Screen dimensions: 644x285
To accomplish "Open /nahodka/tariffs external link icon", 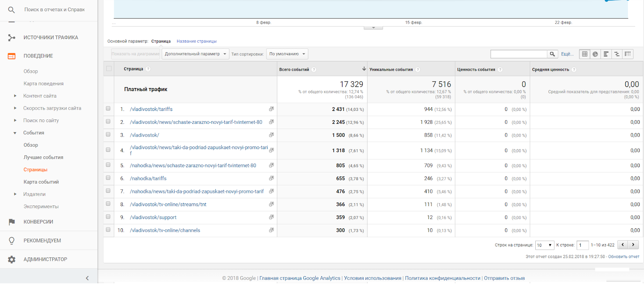I will [x=271, y=178].
